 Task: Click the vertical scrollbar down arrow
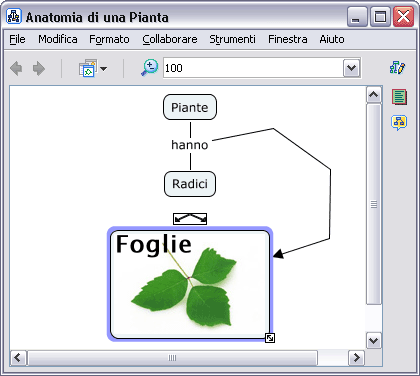pos(374,341)
